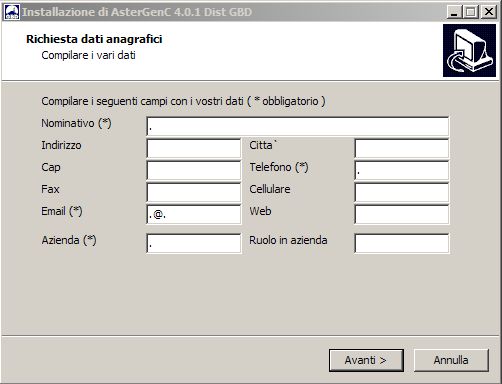The height and width of the screenshot is (384, 502).
Task: Click the Nominativo input field
Action: pyautogui.click(x=298, y=126)
